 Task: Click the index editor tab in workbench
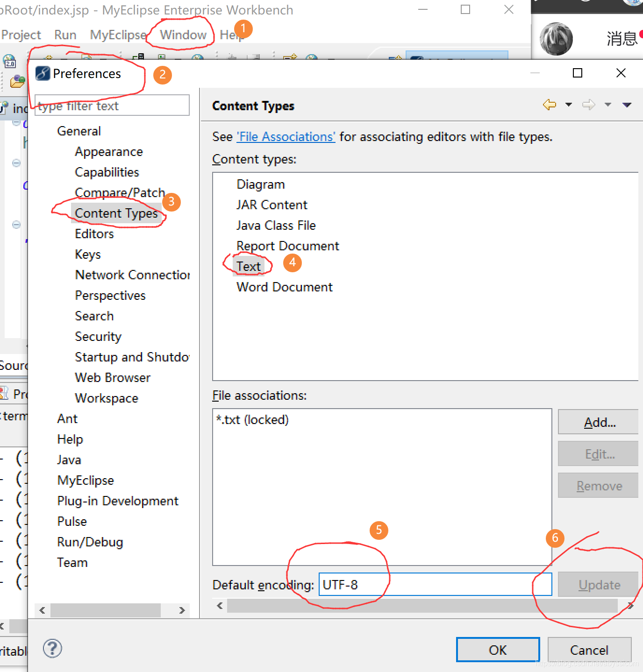pyautogui.click(x=14, y=108)
